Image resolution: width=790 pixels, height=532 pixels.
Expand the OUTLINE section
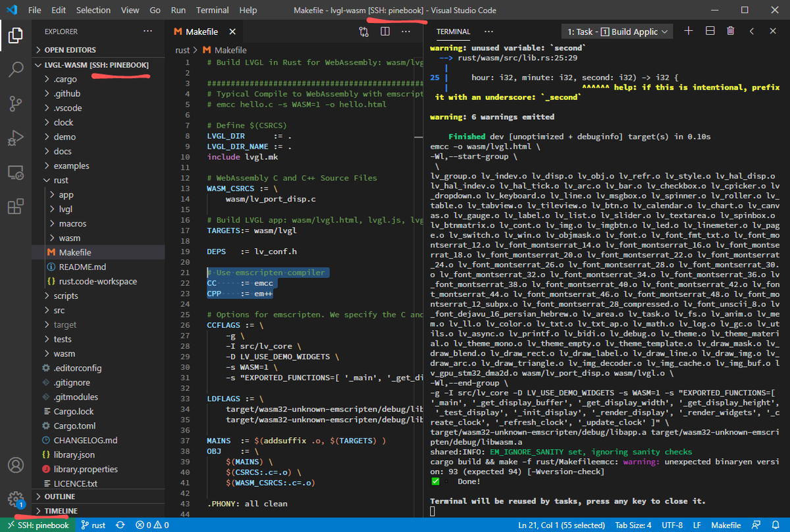point(97,496)
